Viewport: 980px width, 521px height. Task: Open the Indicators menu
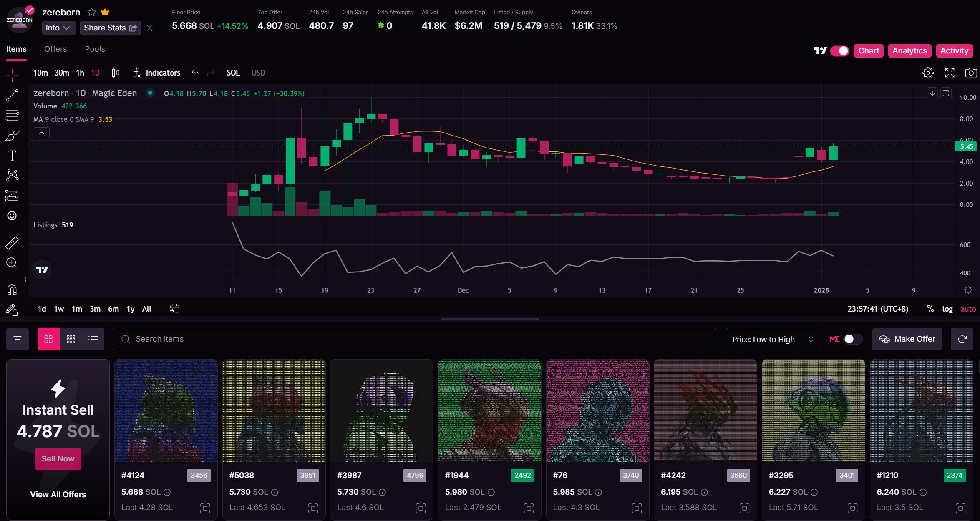pyautogui.click(x=157, y=73)
